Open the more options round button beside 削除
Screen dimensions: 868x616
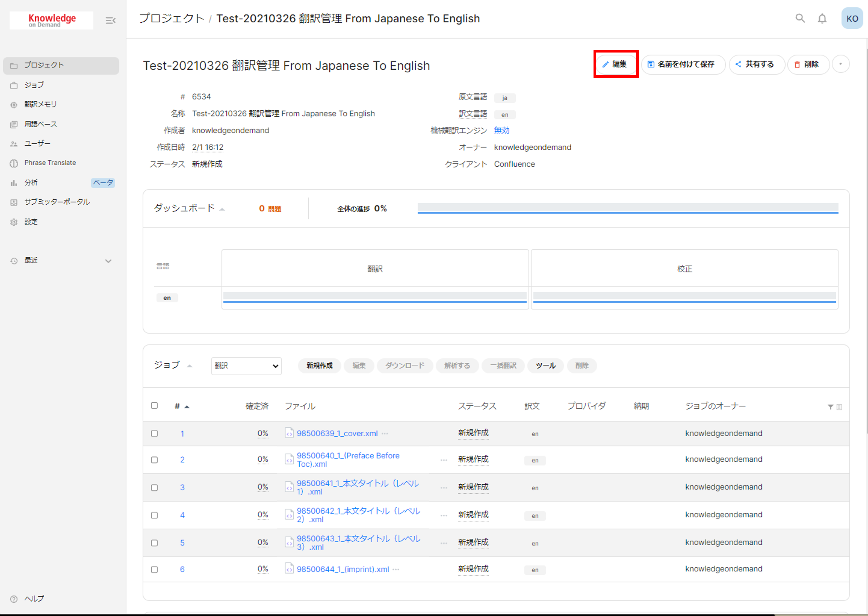pyautogui.click(x=840, y=64)
